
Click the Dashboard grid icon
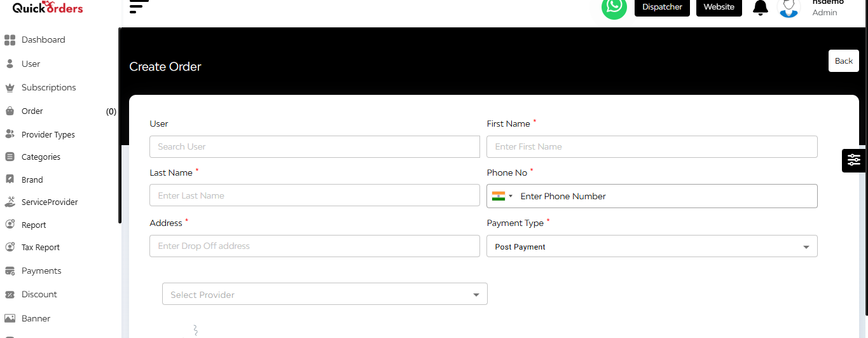point(10,40)
